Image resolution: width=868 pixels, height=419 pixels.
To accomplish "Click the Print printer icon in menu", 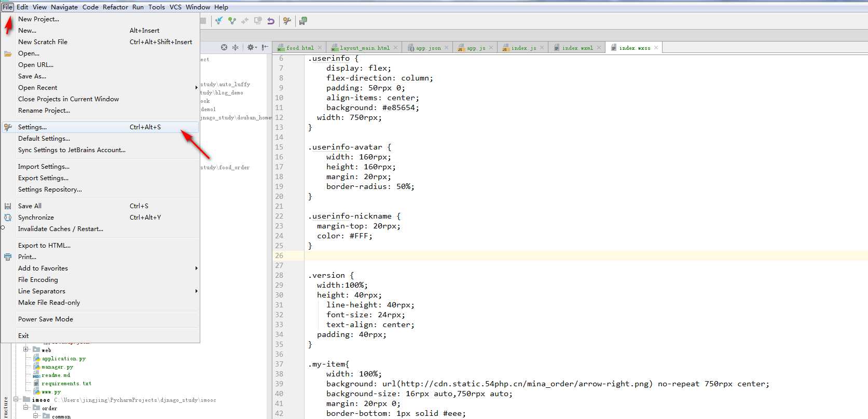I will click(x=8, y=257).
